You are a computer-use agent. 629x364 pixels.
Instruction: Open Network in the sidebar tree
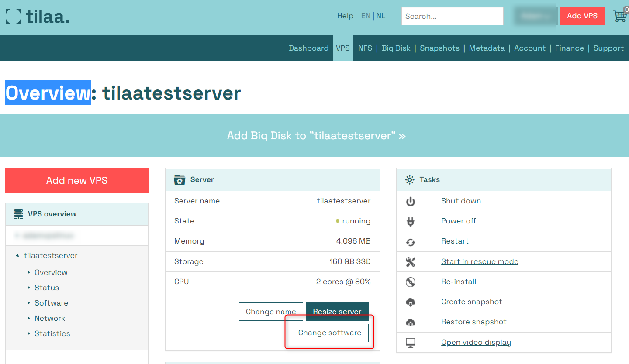click(50, 318)
